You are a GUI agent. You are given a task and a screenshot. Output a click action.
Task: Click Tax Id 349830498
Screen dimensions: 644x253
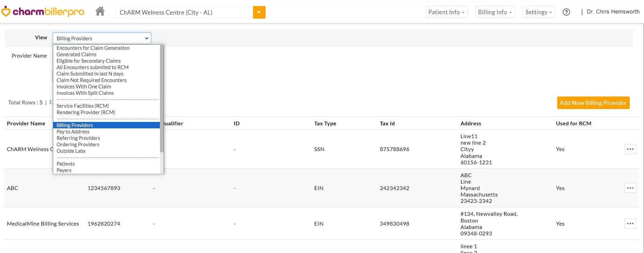395,224
